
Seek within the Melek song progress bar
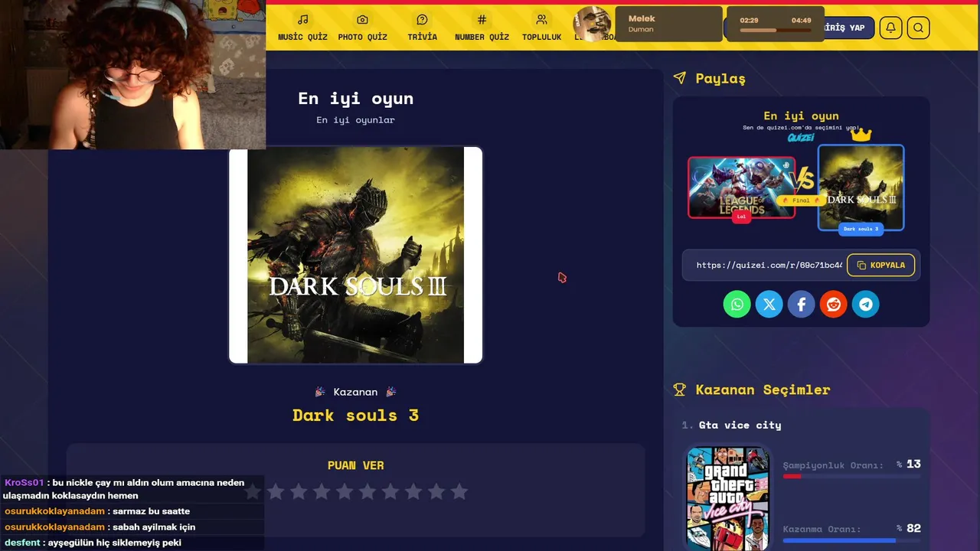775,31
